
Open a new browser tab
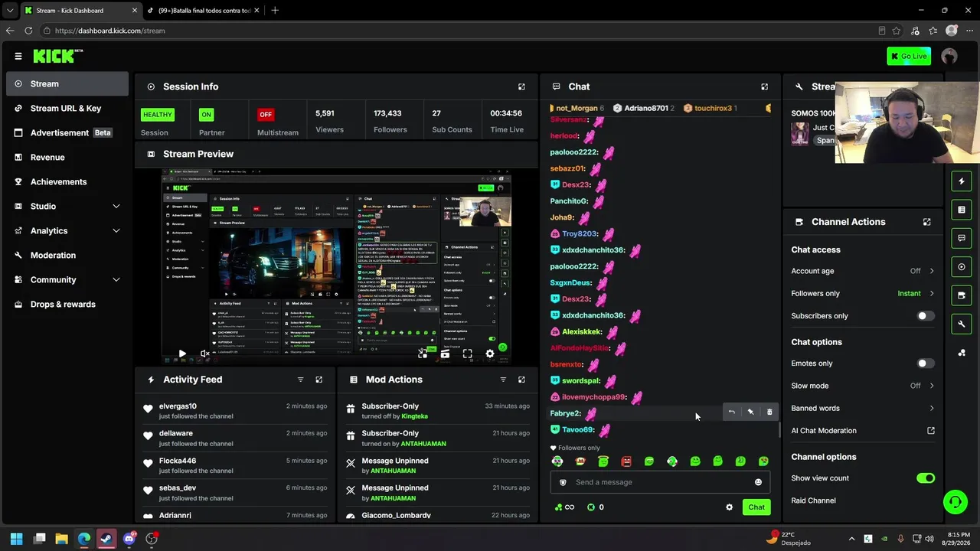click(275, 11)
